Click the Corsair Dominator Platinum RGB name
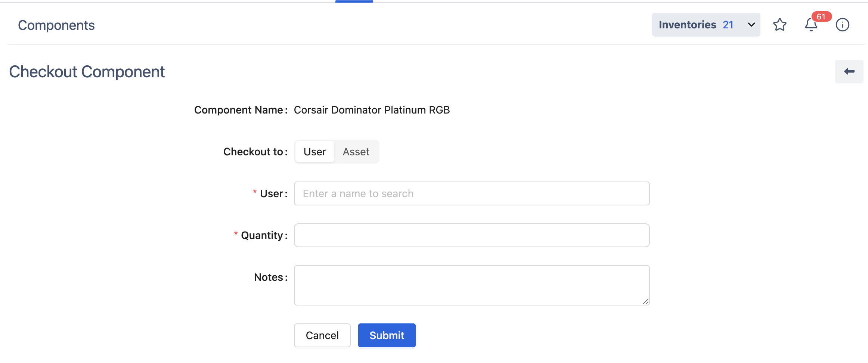Image resolution: width=868 pixels, height=363 pixels. click(372, 110)
